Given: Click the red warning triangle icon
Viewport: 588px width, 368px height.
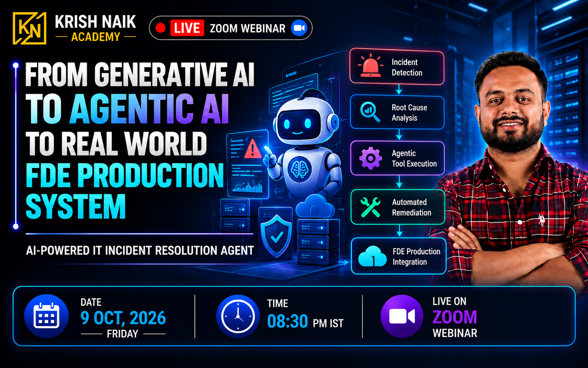Looking at the screenshot, I should click(253, 149).
